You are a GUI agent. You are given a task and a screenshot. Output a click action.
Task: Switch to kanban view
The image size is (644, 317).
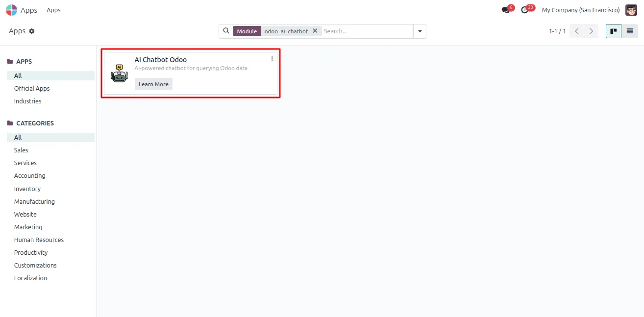coord(614,31)
